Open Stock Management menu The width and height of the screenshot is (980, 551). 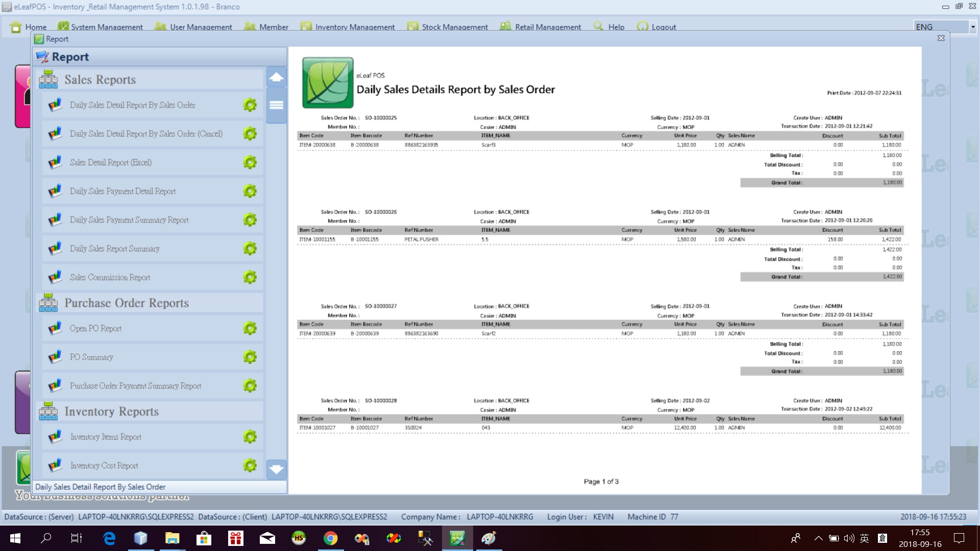454,27
